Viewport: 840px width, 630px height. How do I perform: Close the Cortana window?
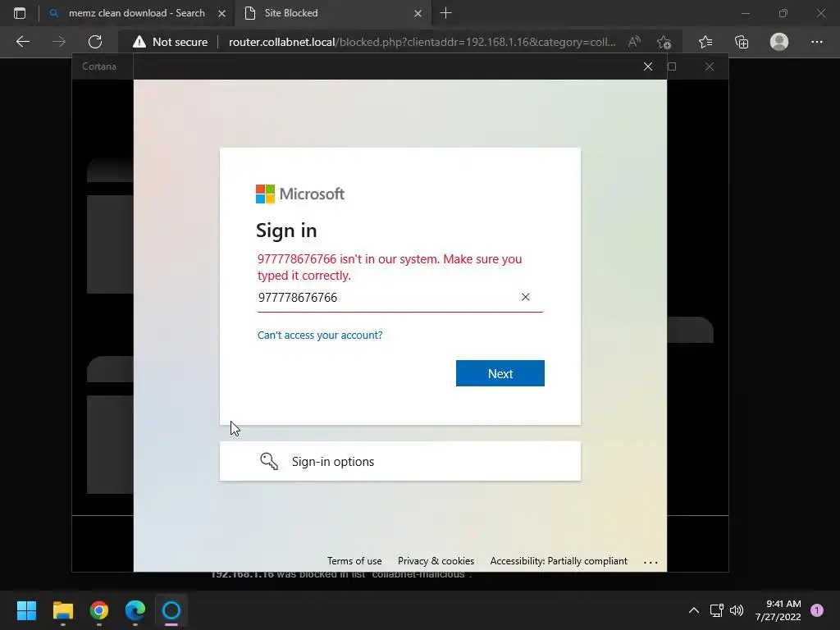pyautogui.click(x=710, y=66)
